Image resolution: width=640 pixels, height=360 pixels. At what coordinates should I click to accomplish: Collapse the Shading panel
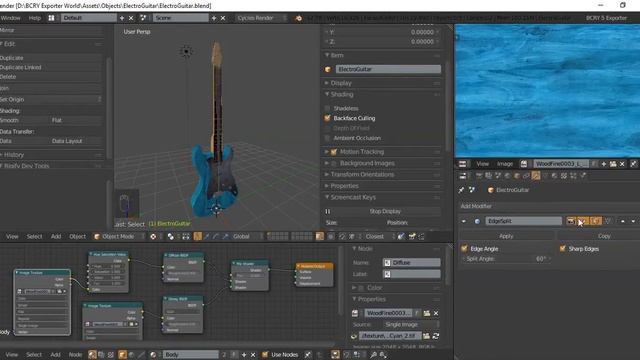click(342, 94)
